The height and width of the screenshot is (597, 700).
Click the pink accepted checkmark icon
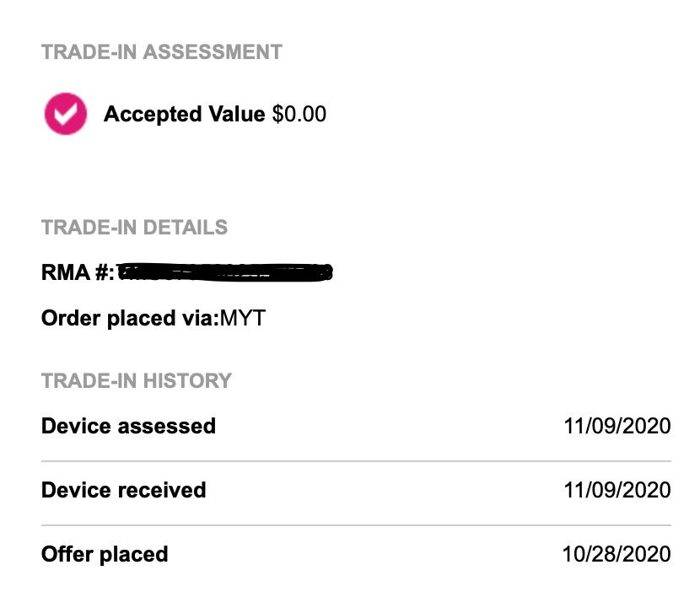[x=66, y=114]
